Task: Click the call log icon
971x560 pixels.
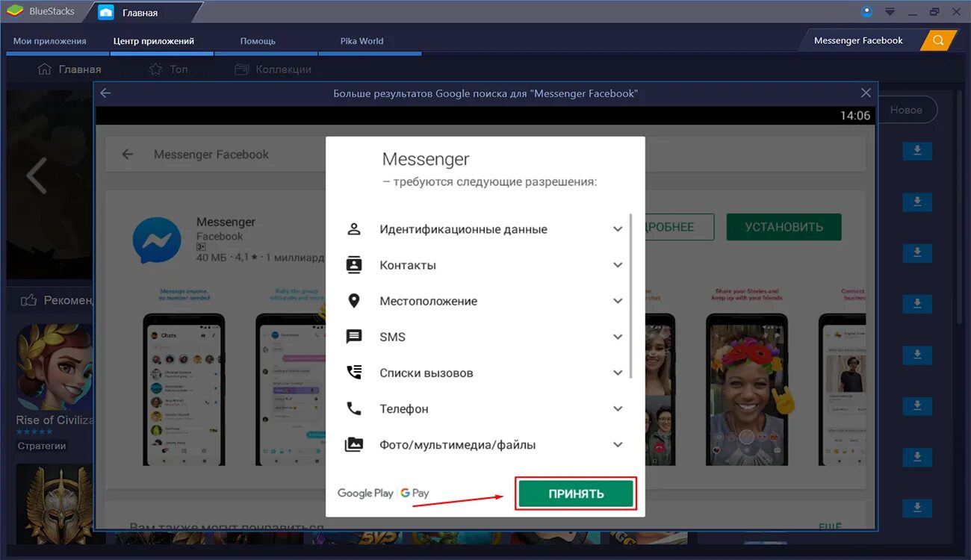Action: 354,373
